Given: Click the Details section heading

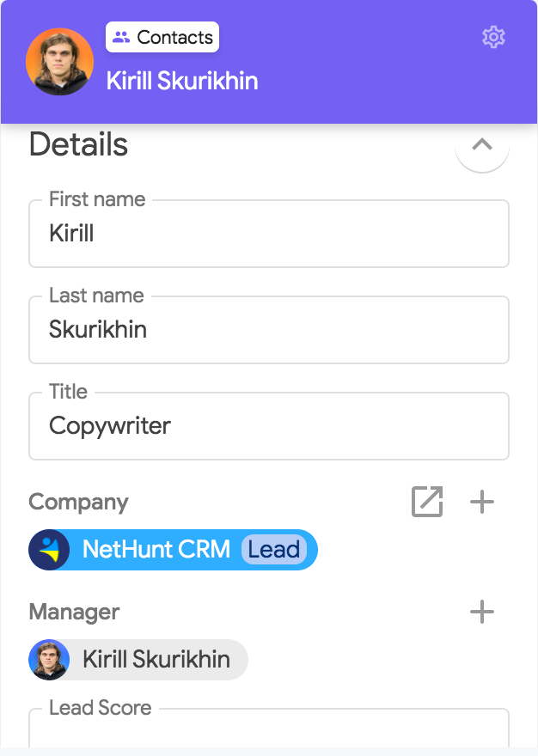Looking at the screenshot, I should pyautogui.click(x=79, y=144).
